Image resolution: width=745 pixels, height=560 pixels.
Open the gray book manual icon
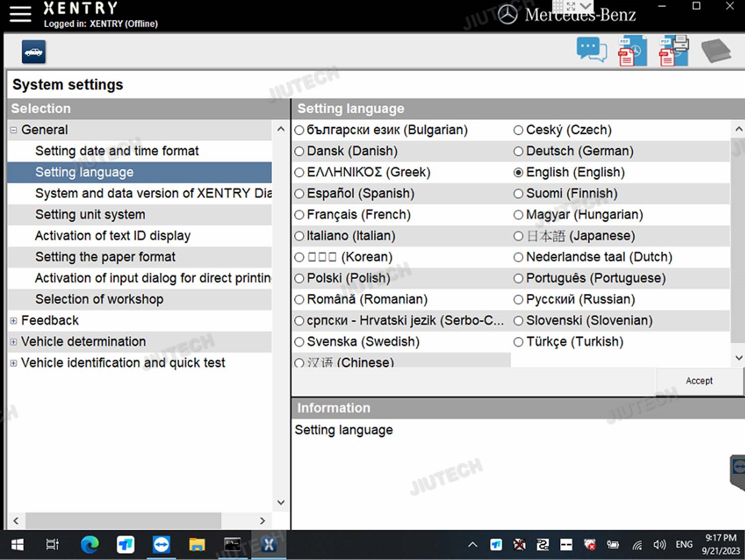pos(715,51)
